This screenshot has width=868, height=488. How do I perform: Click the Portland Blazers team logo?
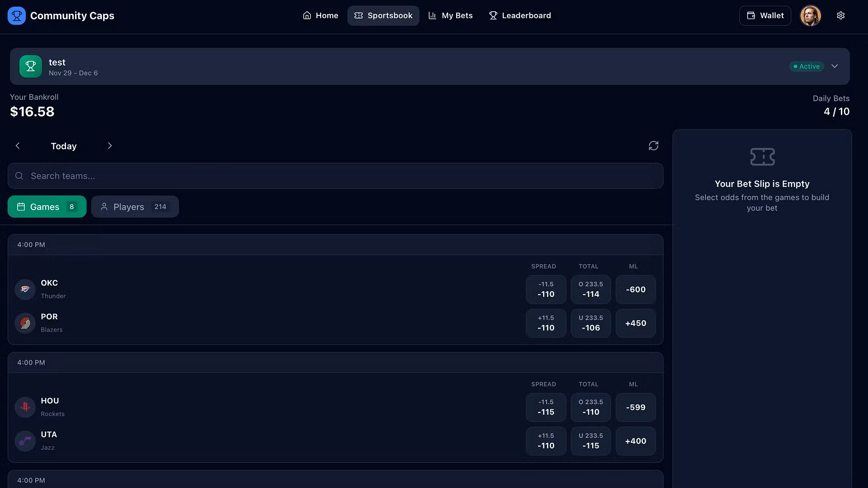[x=25, y=323]
